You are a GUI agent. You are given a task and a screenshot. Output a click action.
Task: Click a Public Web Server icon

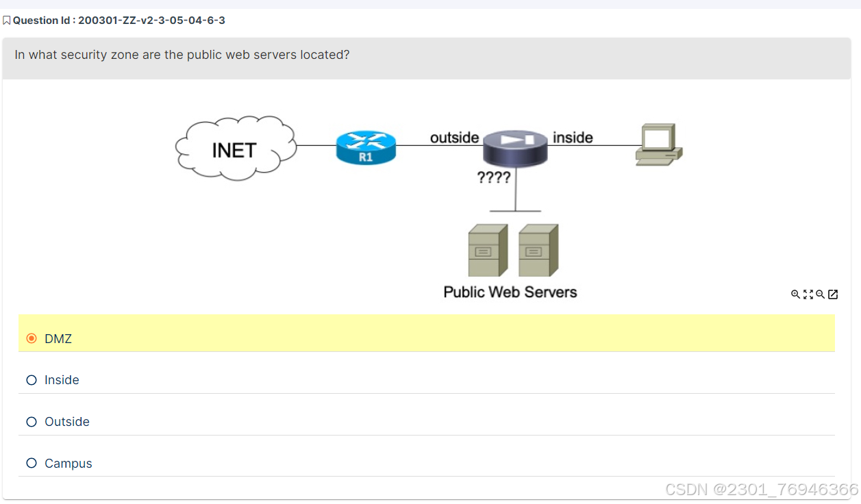[488, 250]
